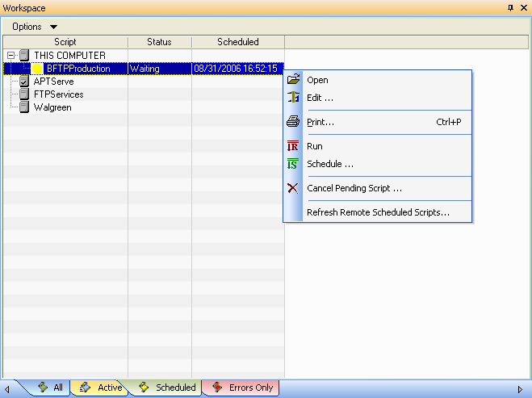This screenshot has height=398, width=532.
Task: Pin the Workspace panel with pushpin icon
Action: click(x=510, y=8)
